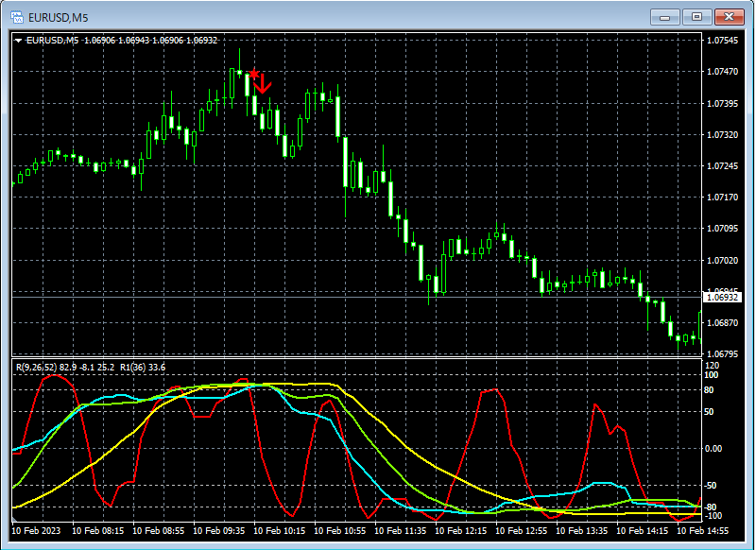Click the red sell arrow signal on chart

pyautogui.click(x=263, y=85)
